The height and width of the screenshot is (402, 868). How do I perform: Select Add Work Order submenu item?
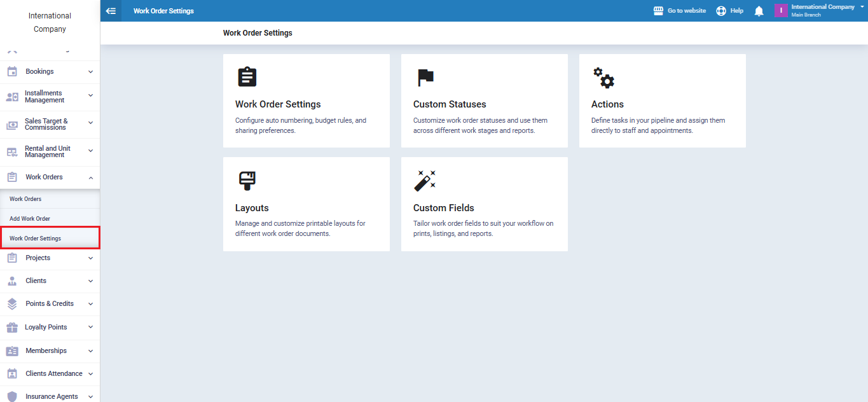click(30, 219)
